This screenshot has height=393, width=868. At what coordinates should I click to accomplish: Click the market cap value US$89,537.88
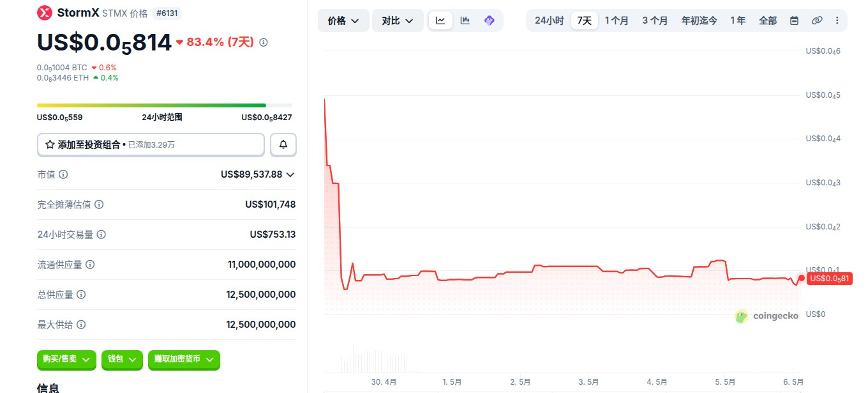pos(251,174)
